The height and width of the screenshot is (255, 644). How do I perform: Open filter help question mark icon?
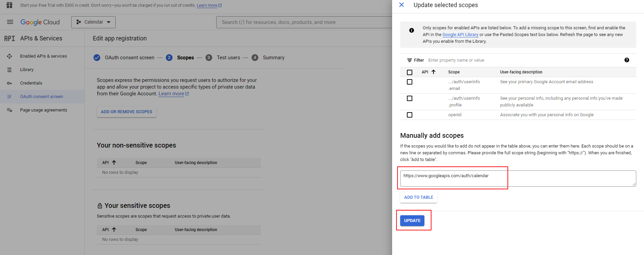627,60
